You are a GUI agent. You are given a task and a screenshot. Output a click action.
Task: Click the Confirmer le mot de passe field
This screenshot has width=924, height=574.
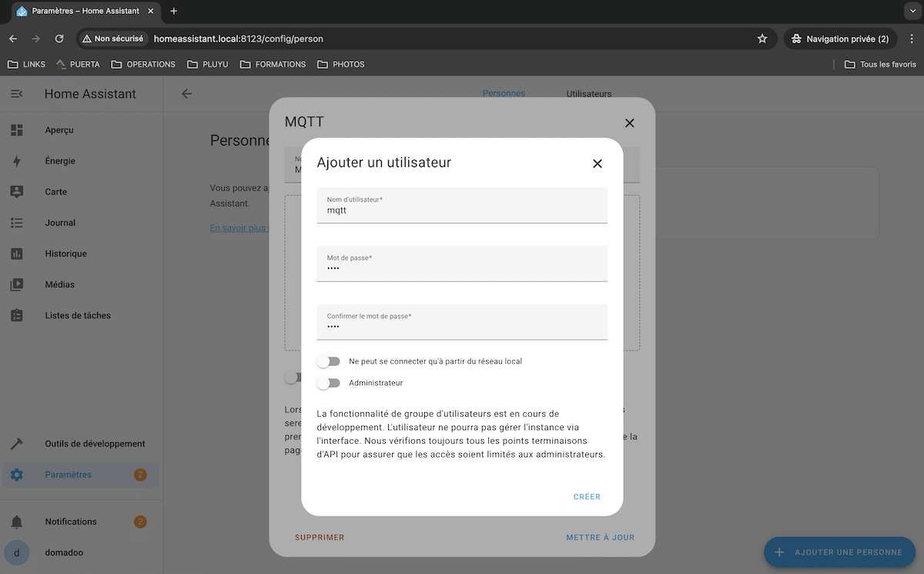(x=462, y=322)
